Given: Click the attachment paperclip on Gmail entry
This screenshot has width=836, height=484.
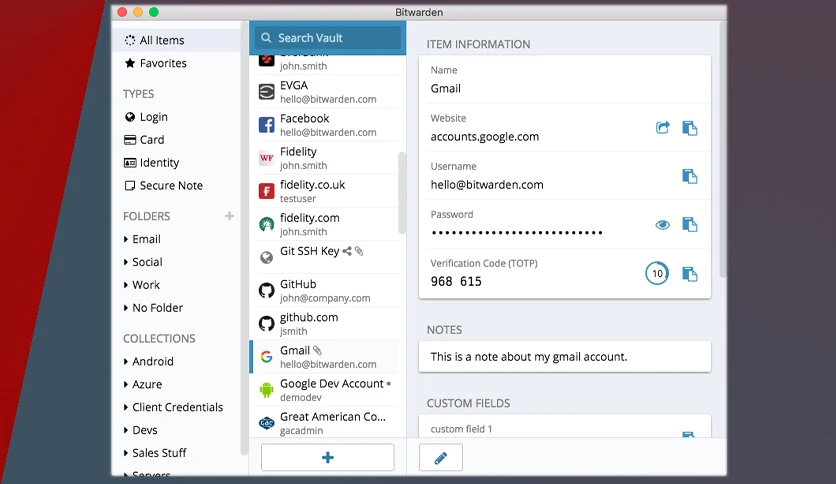Looking at the screenshot, I should click(x=317, y=350).
